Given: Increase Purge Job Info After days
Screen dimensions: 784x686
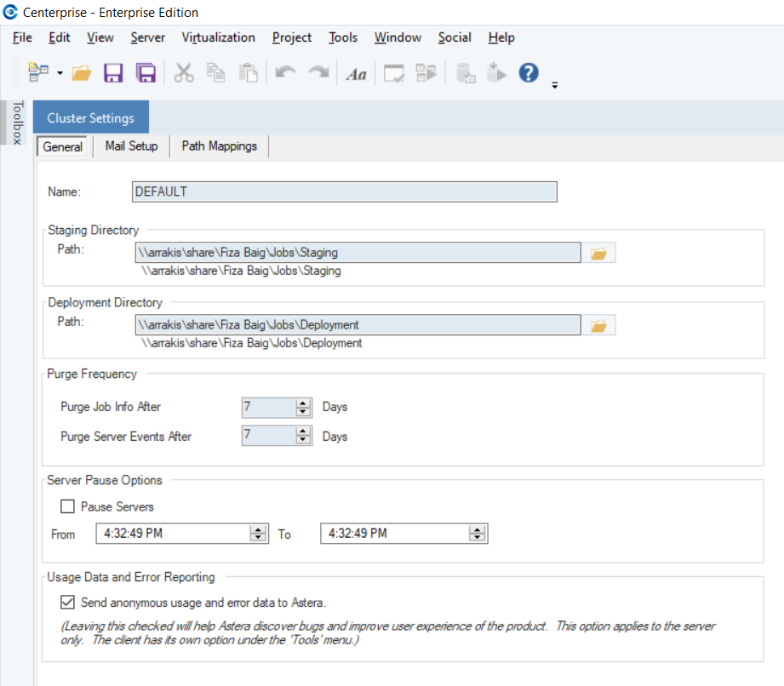Looking at the screenshot, I should [x=304, y=403].
